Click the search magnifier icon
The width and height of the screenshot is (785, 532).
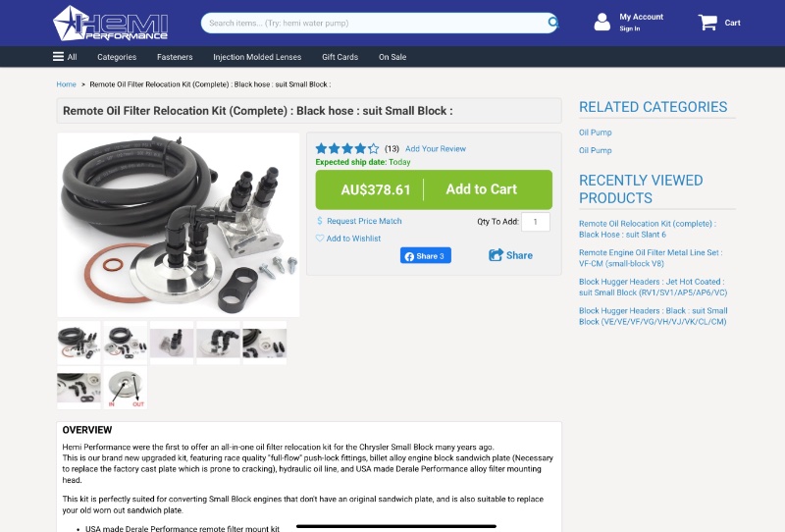[552, 22]
